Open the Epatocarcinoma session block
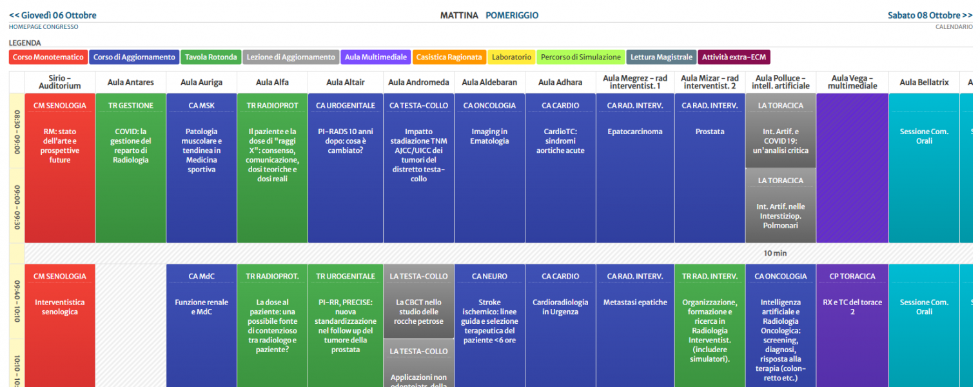Screen dimensions: 980x387 click(x=634, y=132)
